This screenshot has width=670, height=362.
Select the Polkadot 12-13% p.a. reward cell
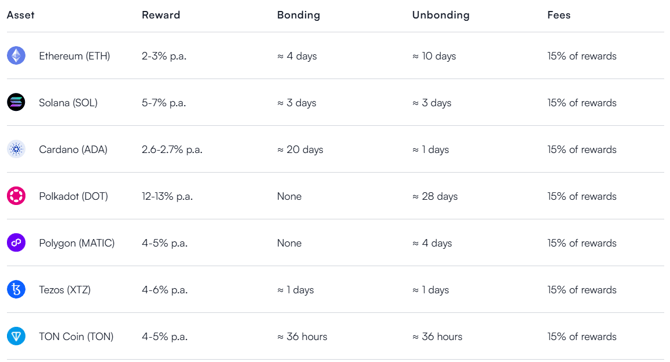click(x=167, y=196)
